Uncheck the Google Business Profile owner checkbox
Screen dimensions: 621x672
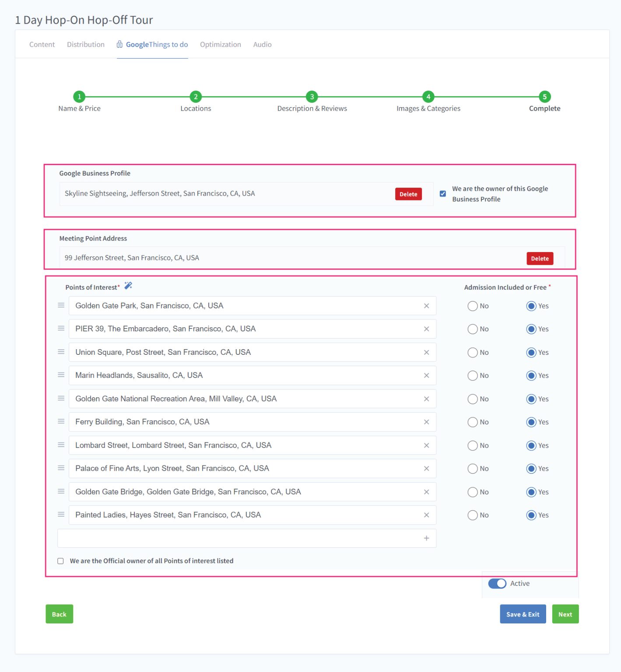[443, 194]
